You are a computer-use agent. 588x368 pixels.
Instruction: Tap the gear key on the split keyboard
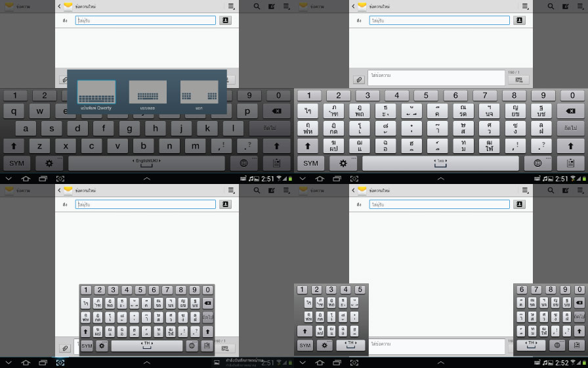(x=324, y=345)
